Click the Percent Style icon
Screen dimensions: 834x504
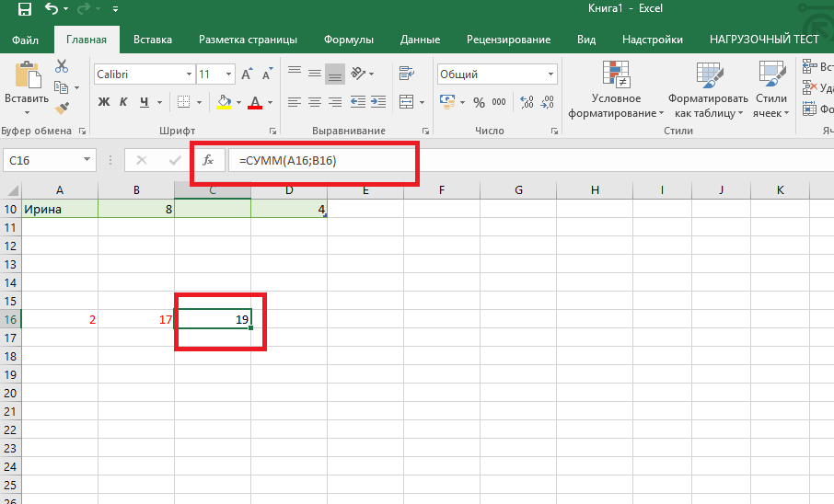pos(479,102)
